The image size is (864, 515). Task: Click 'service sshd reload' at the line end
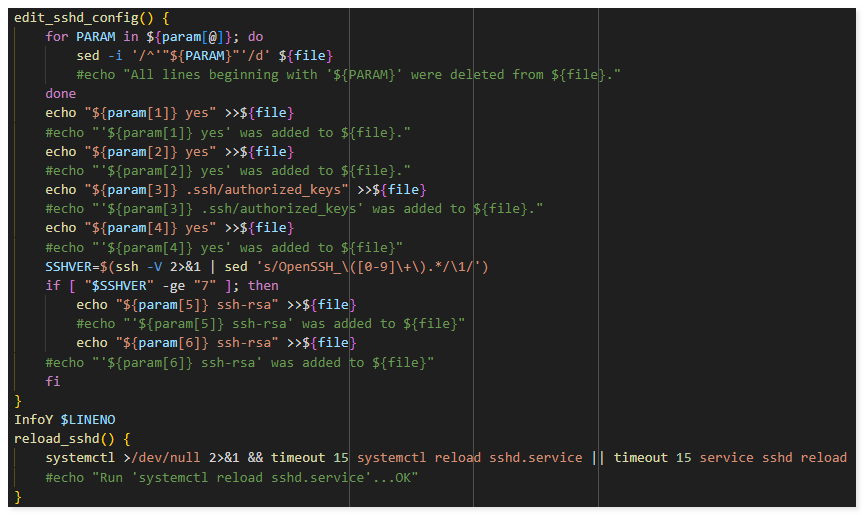pyautogui.click(x=772, y=458)
